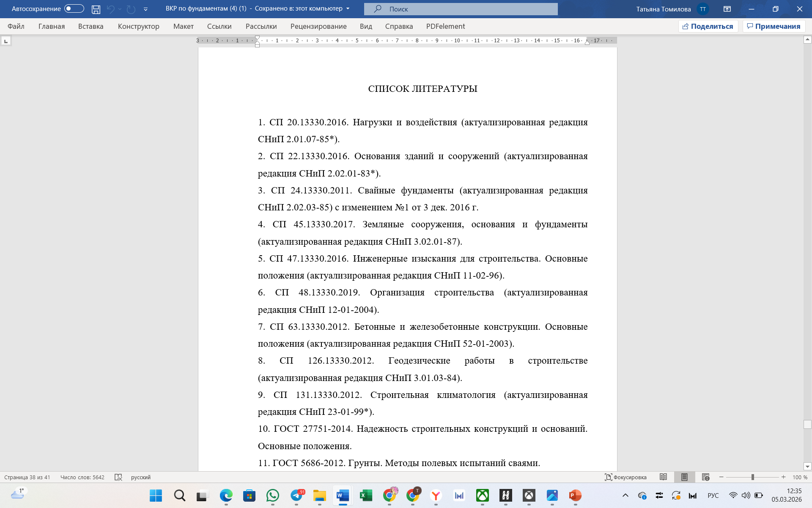Open the Photos app in taskbar
Viewport: 812px width, 508px height.
click(552, 495)
